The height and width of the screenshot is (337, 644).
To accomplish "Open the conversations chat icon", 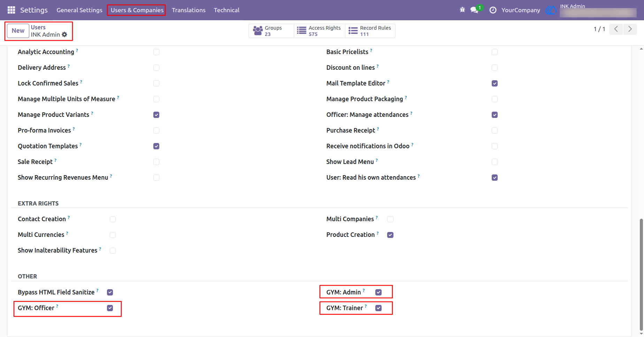I will 475,10.
